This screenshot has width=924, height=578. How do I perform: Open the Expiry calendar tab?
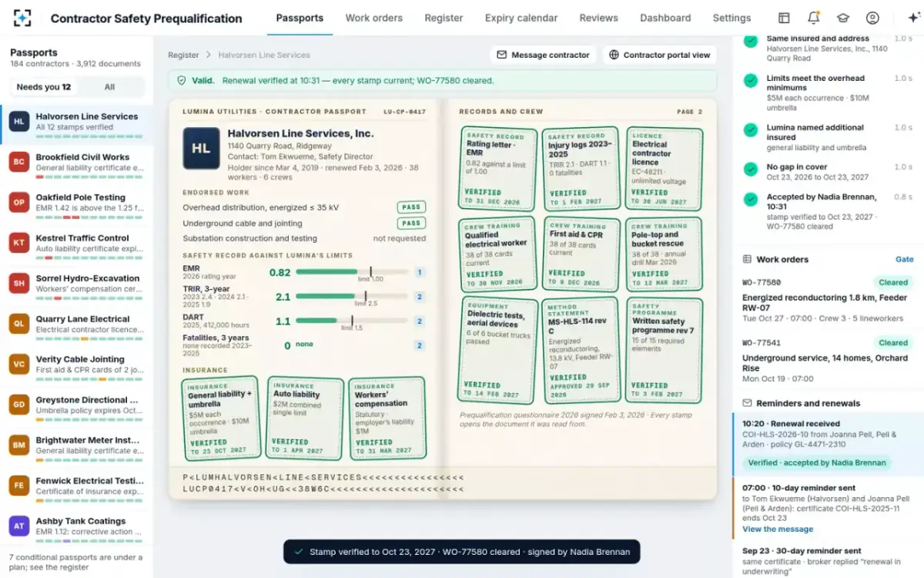coord(521,18)
